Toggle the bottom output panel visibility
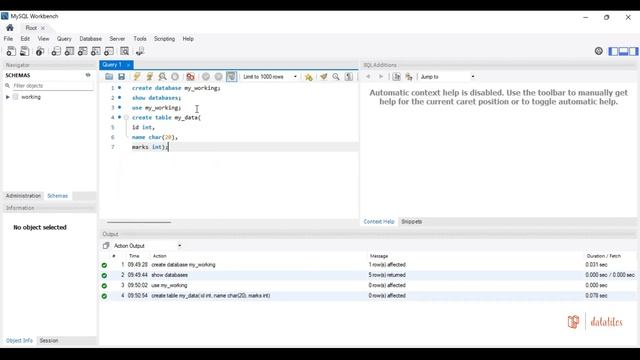Image resolution: width=640 pixels, height=360 pixels. click(623, 51)
